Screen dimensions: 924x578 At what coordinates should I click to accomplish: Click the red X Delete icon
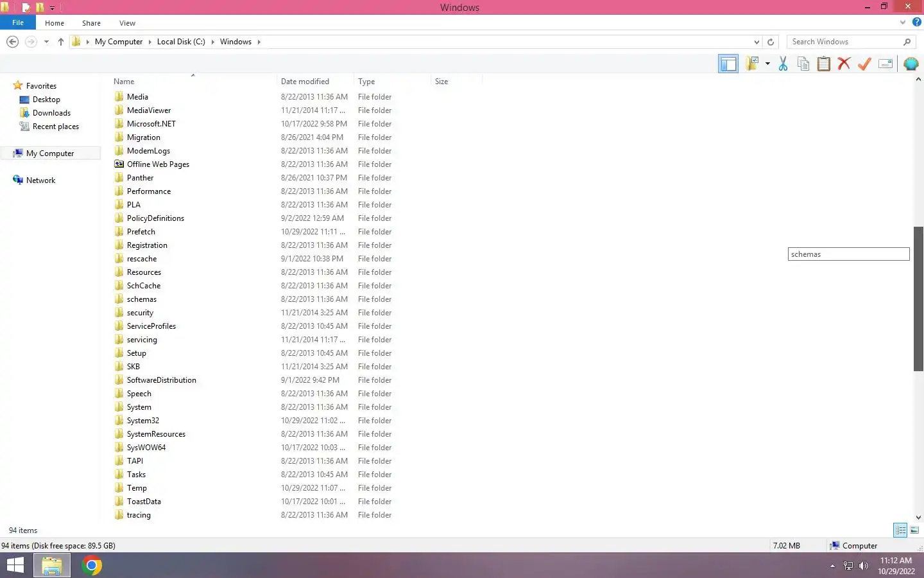pos(844,64)
